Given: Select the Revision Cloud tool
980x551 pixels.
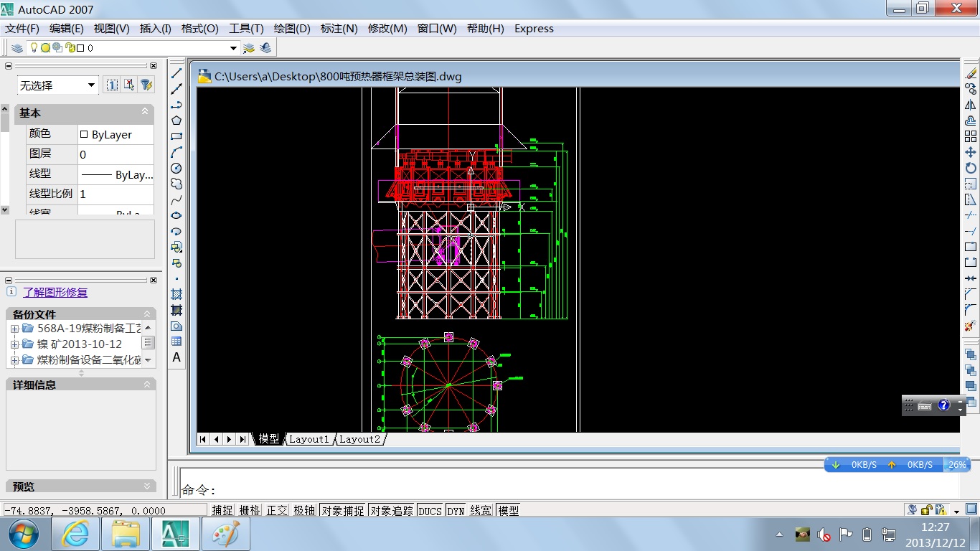Looking at the screenshot, I should (176, 184).
